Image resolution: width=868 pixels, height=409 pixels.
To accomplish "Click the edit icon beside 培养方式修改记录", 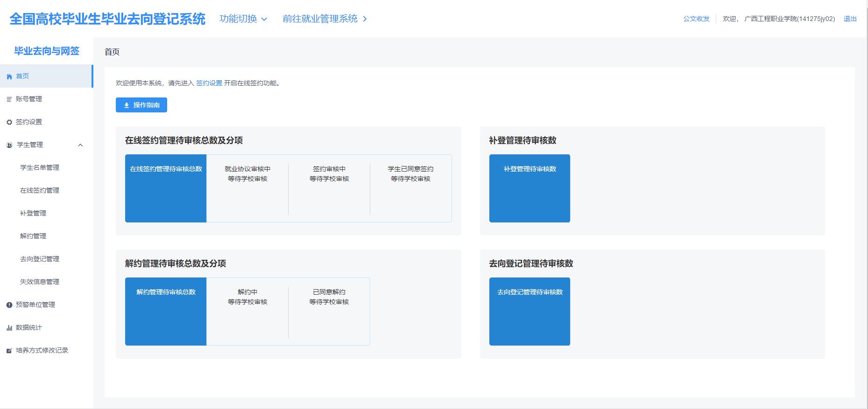I will coord(9,351).
